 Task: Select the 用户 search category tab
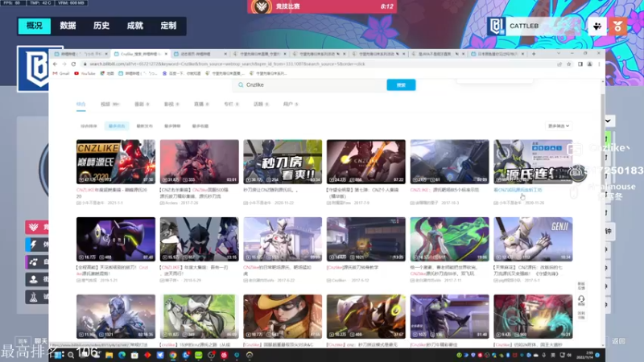pyautogui.click(x=291, y=105)
